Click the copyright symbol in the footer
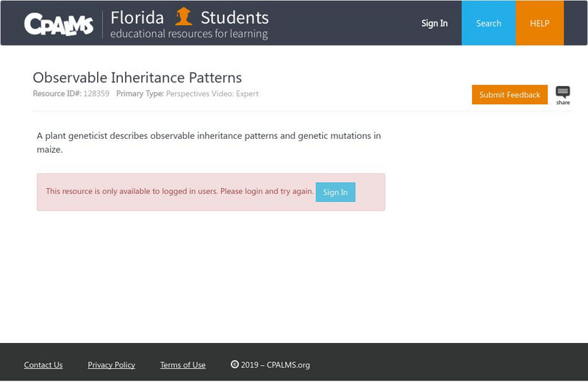The width and height of the screenshot is (588, 382). [234, 364]
